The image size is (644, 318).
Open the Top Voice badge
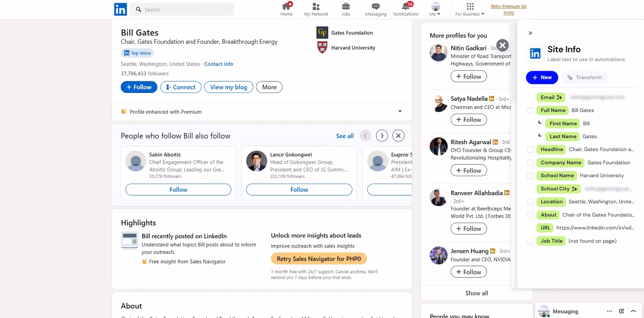point(137,53)
